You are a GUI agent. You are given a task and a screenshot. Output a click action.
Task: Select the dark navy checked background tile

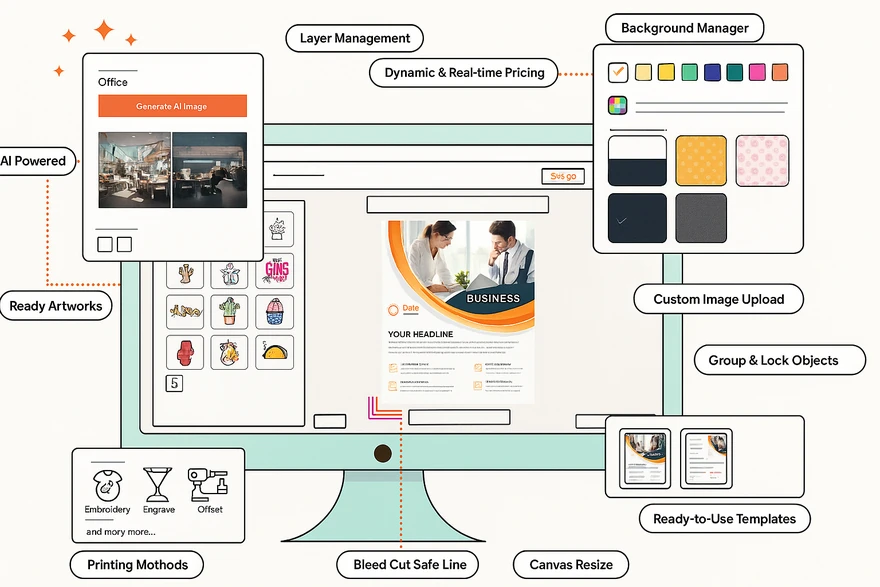tap(637, 217)
